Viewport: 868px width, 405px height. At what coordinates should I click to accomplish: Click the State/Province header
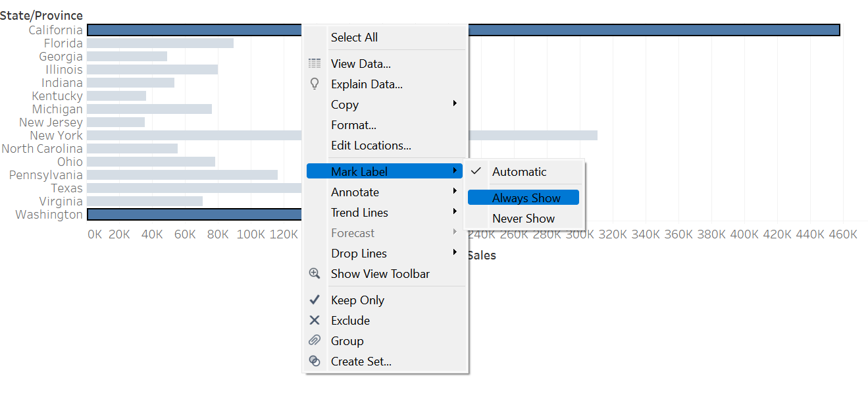pos(41,16)
